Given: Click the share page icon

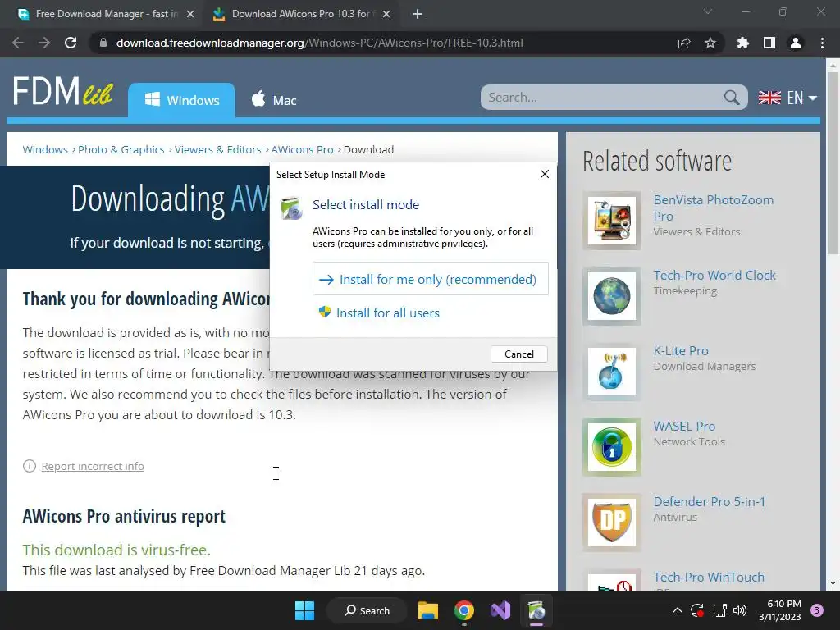Looking at the screenshot, I should pos(684,43).
